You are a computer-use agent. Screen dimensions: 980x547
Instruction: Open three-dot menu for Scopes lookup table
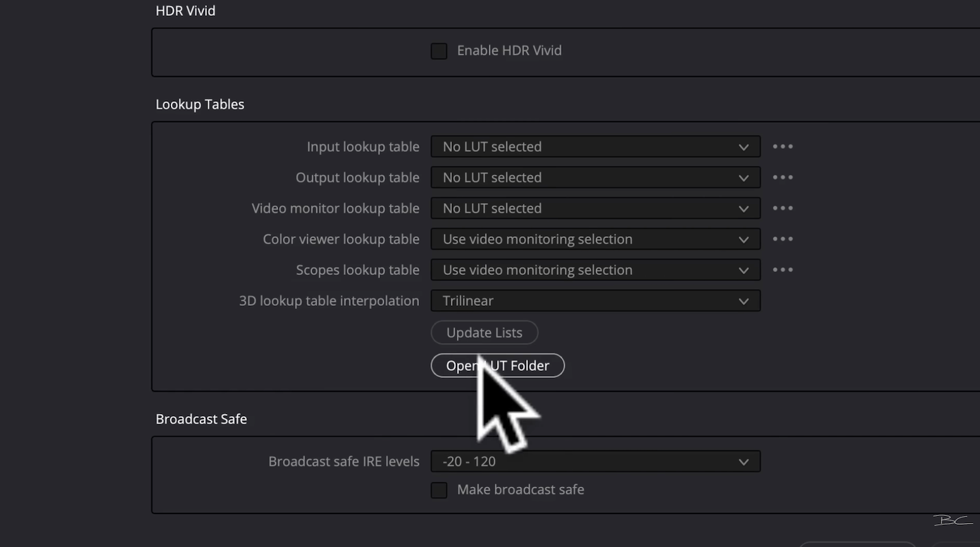[782, 270]
